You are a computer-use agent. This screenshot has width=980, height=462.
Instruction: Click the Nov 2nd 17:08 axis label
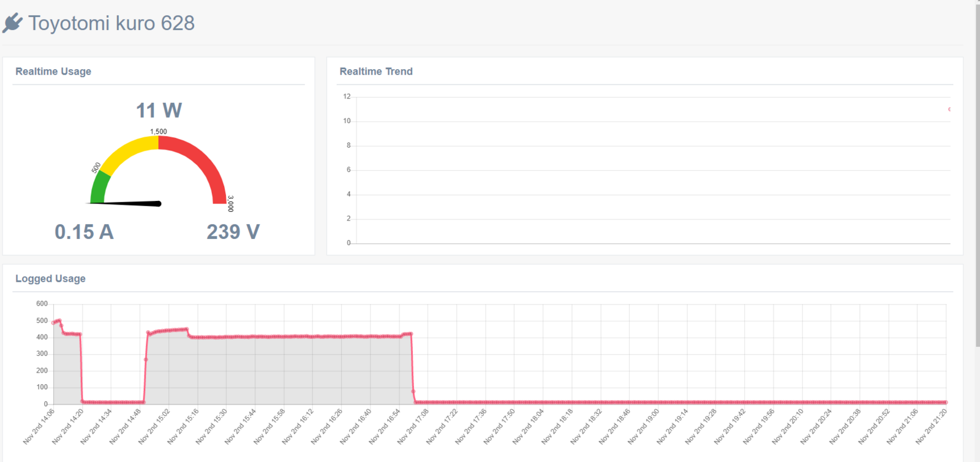click(x=413, y=426)
